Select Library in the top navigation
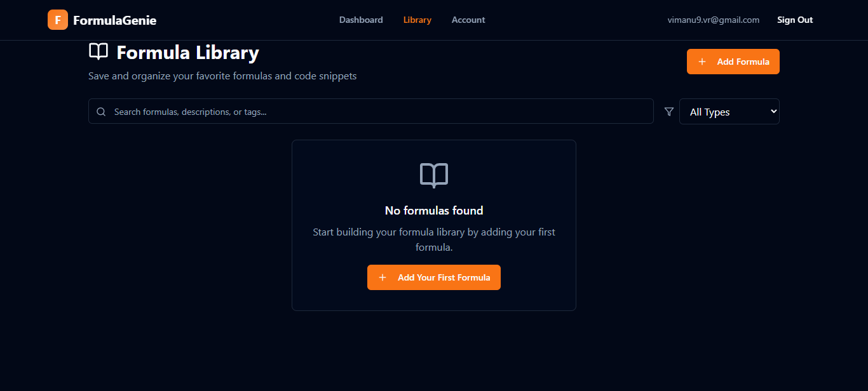The height and width of the screenshot is (391, 868). pyautogui.click(x=417, y=20)
